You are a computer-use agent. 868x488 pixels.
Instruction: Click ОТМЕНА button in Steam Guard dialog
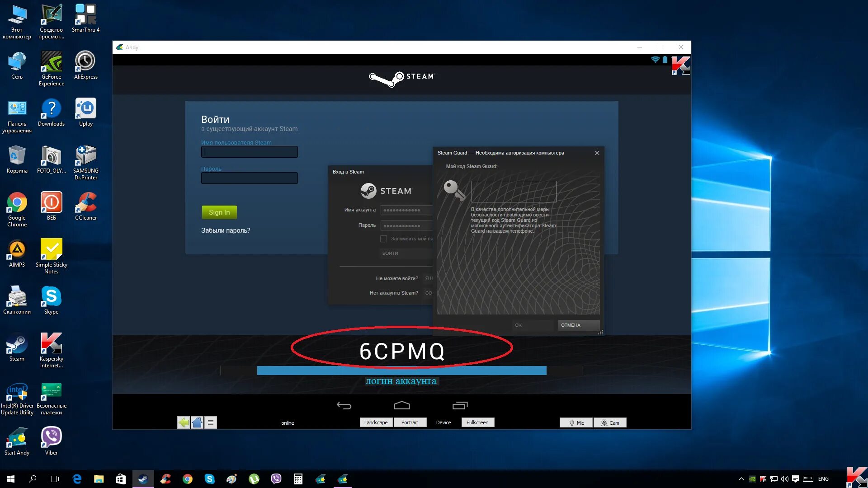click(x=571, y=325)
